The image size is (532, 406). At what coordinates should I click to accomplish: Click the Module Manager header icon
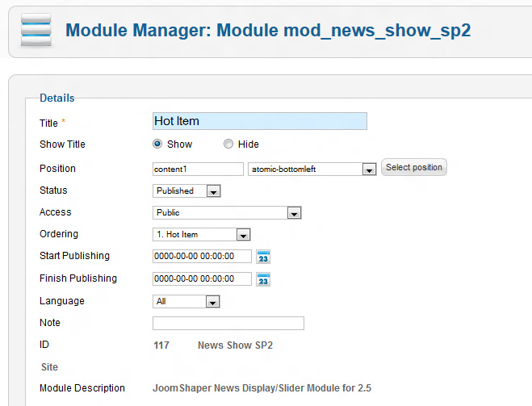point(35,30)
